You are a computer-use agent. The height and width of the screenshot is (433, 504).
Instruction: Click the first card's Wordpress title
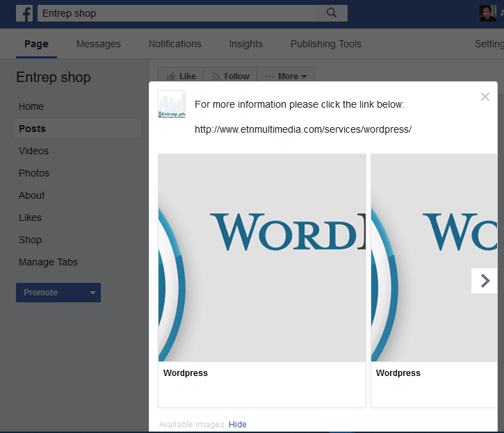pos(186,373)
